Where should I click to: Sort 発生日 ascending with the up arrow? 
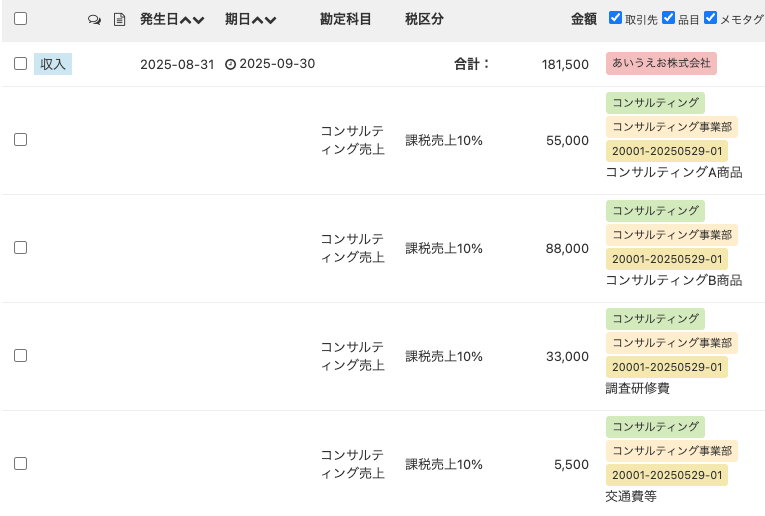coord(185,20)
